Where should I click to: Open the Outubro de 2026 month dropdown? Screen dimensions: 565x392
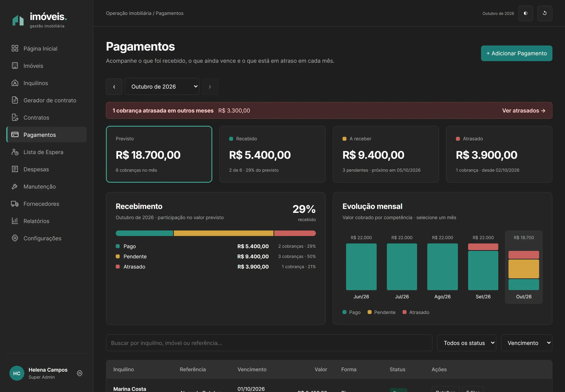click(x=162, y=86)
